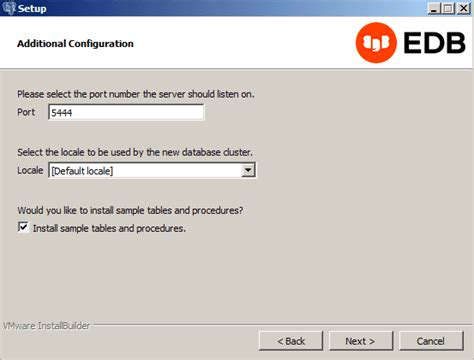The image size is (474, 360).
Task: Click the Port label text
Action: point(26,112)
